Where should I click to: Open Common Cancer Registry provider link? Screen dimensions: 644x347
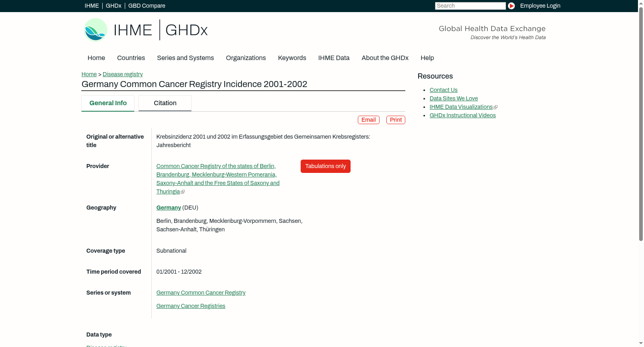(218, 179)
